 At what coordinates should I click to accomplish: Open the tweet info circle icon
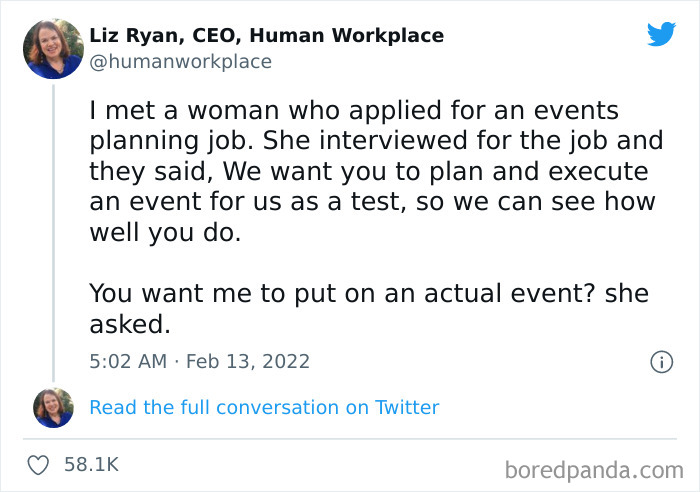click(661, 362)
